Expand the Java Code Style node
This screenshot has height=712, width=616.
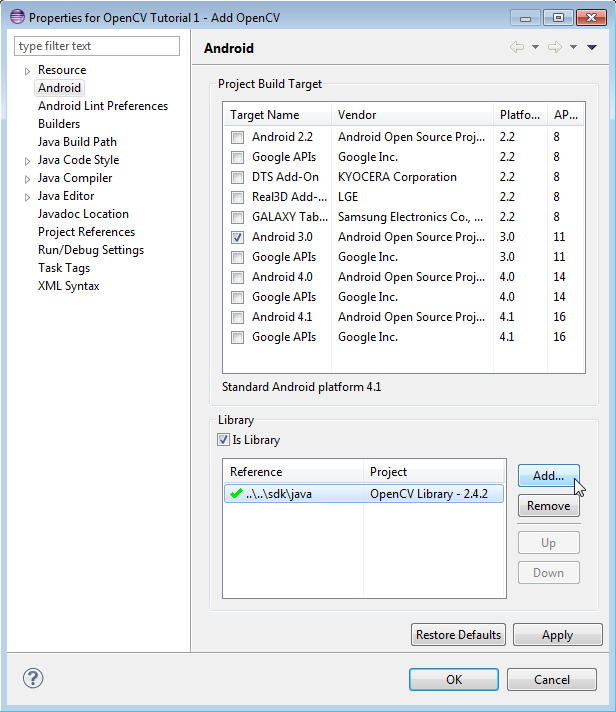[x=28, y=161]
